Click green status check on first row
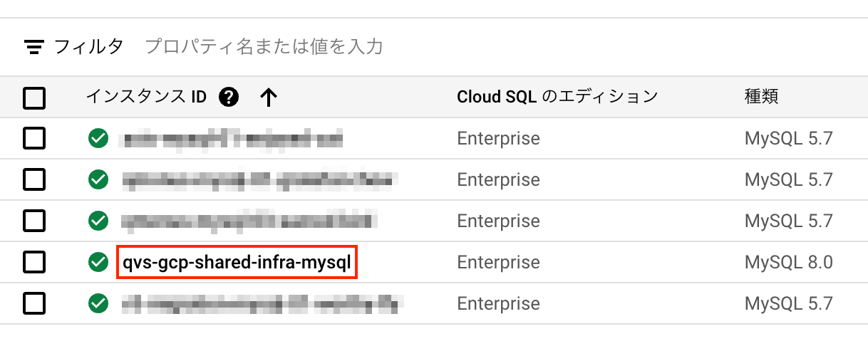The width and height of the screenshot is (868, 346). click(98, 138)
